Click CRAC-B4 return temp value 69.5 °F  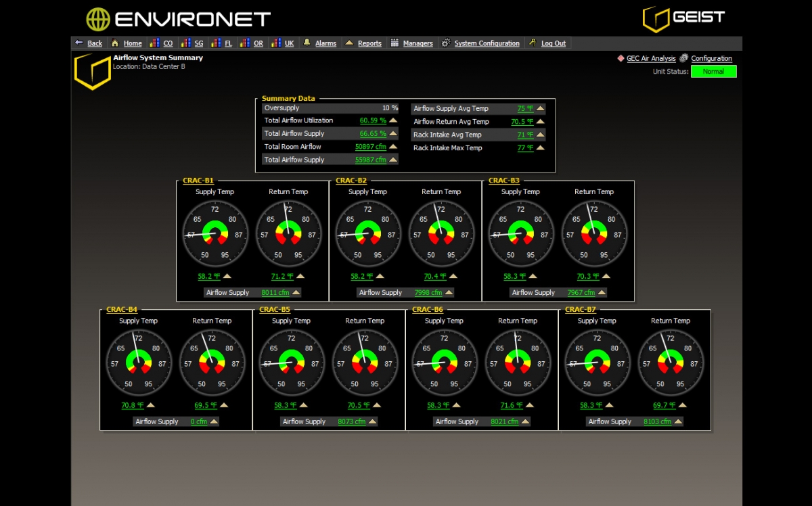pos(206,406)
